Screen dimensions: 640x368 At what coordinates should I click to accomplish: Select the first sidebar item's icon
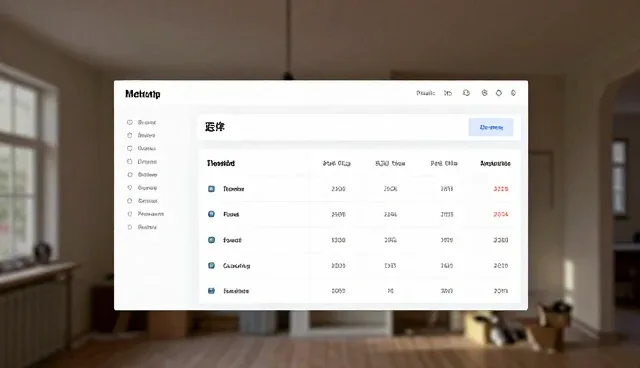(130, 122)
